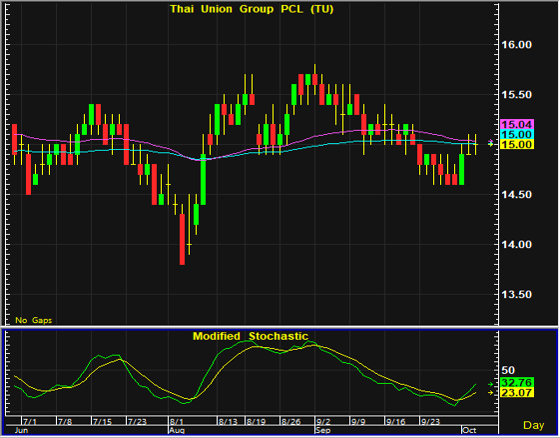The width and height of the screenshot is (560, 438).
Task: Click the yellow 15.00 last price label
Action: click(x=517, y=144)
